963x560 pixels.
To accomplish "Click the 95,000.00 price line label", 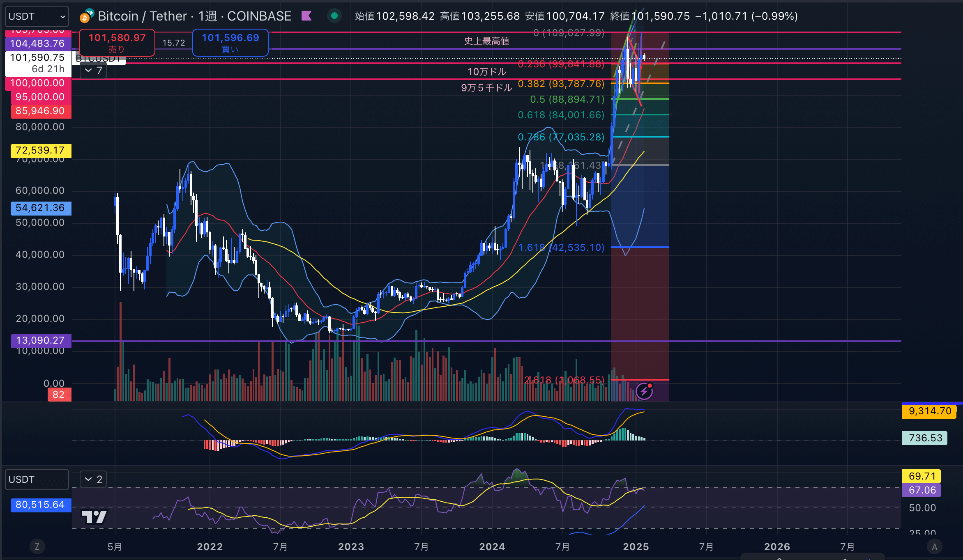I will click(41, 97).
